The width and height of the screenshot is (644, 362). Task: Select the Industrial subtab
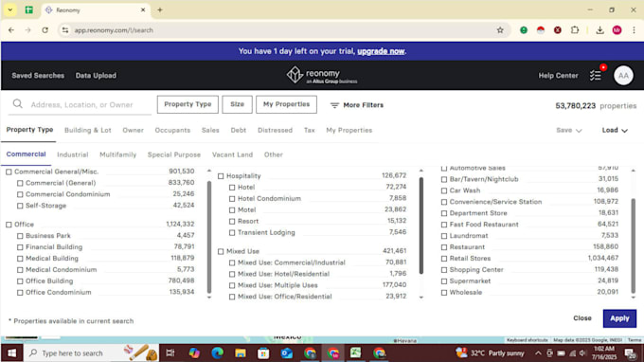73,154
